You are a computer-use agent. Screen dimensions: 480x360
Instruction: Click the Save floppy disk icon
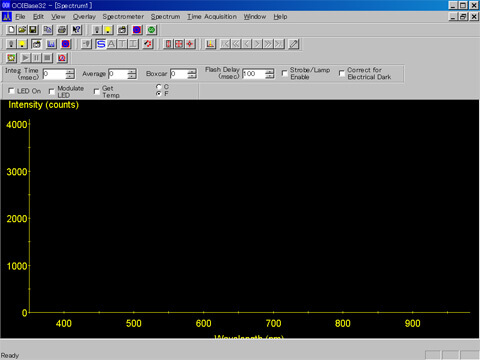pyautogui.click(x=33, y=30)
